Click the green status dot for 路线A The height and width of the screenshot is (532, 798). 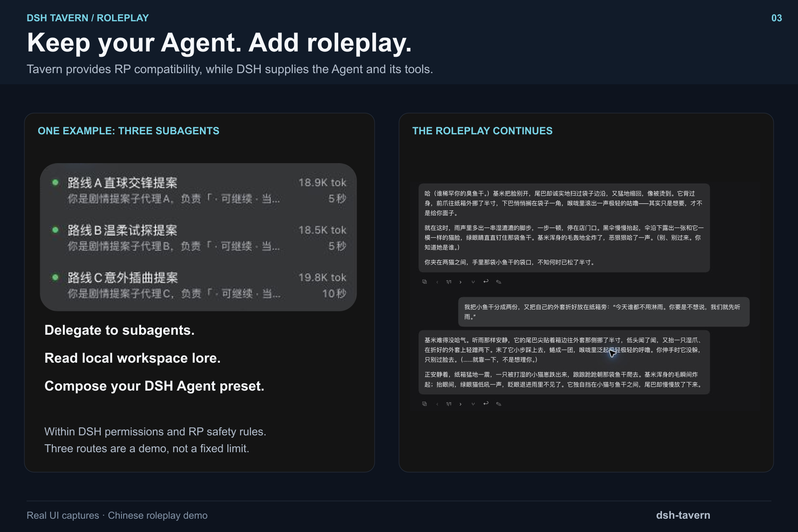55,182
